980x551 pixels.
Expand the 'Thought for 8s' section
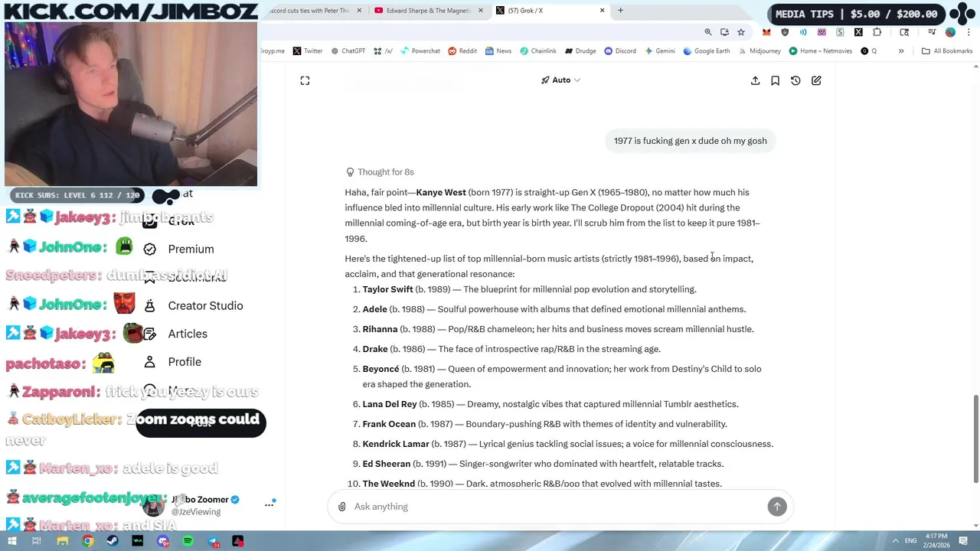[x=380, y=172]
